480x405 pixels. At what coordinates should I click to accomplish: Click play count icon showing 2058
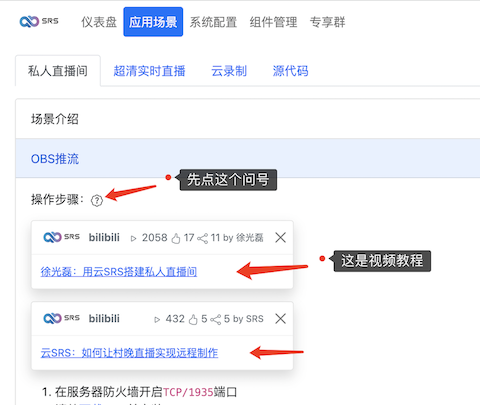tap(134, 238)
